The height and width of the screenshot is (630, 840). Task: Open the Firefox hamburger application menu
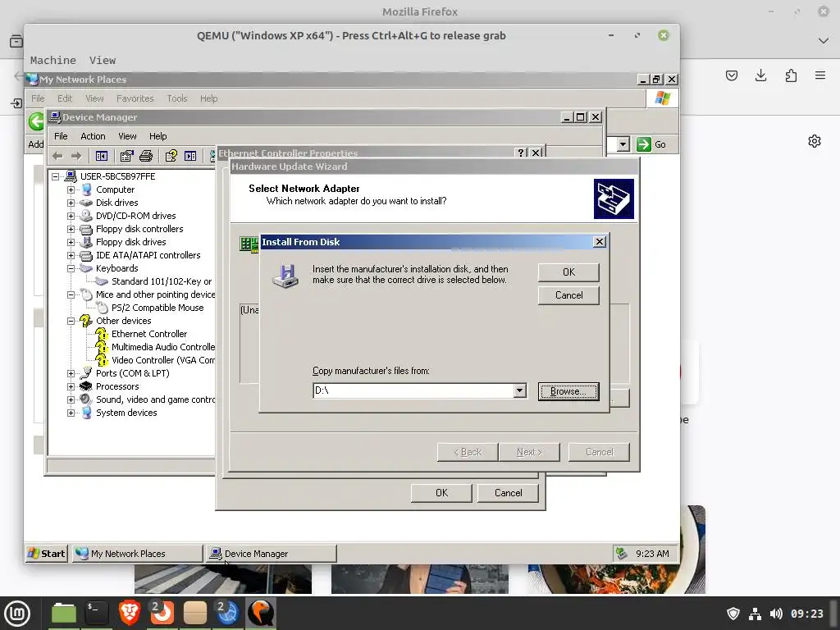pyautogui.click(x=820, y=75)
